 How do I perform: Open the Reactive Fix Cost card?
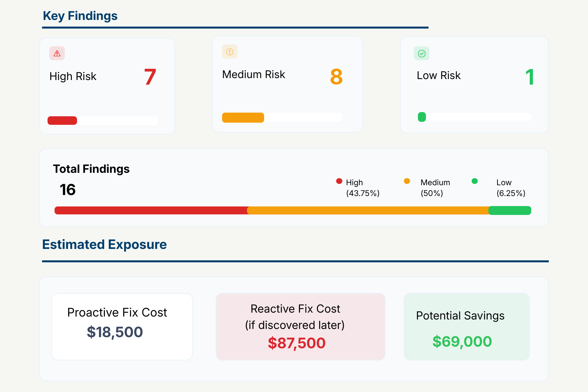[300, 327]
